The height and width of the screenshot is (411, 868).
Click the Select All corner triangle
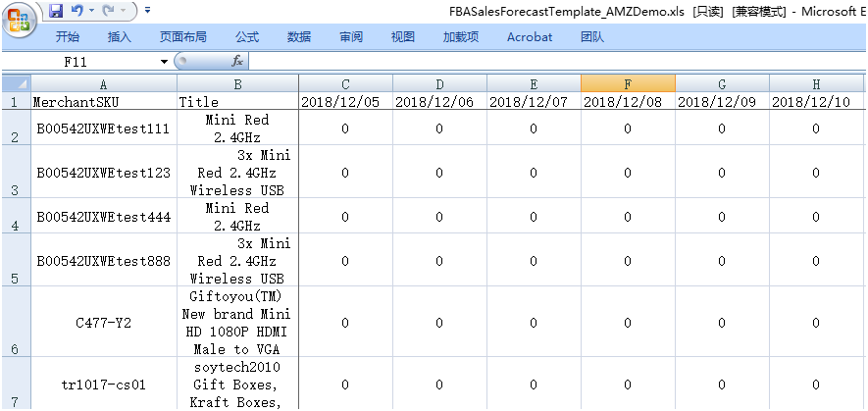tap(14, 84)
